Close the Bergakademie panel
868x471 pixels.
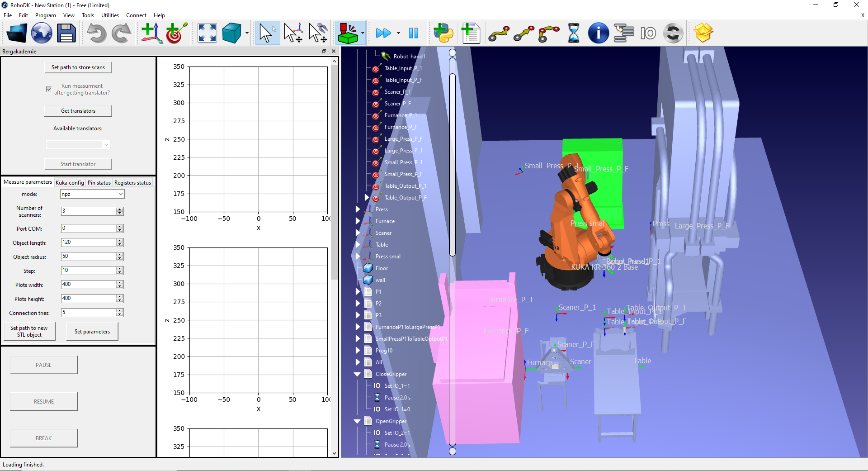pyautogui.click(x=334, y=51)
